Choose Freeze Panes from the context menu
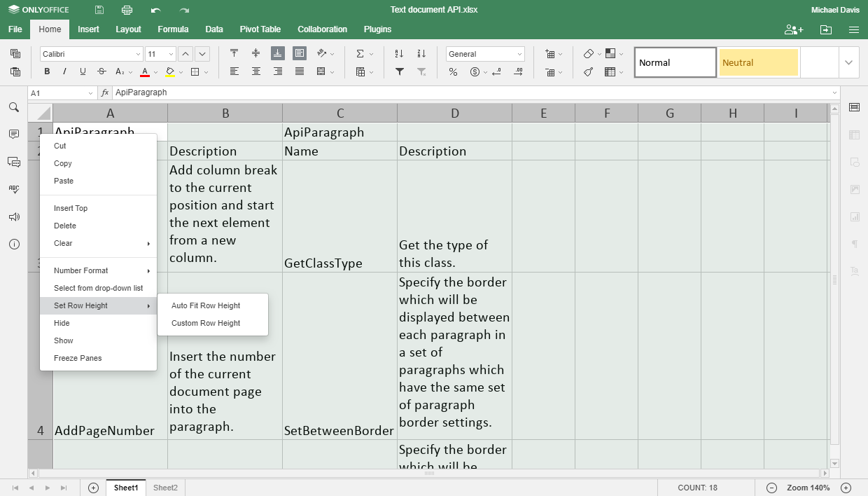Viewport: 868px width, 496px height. (x=76, y=358)
